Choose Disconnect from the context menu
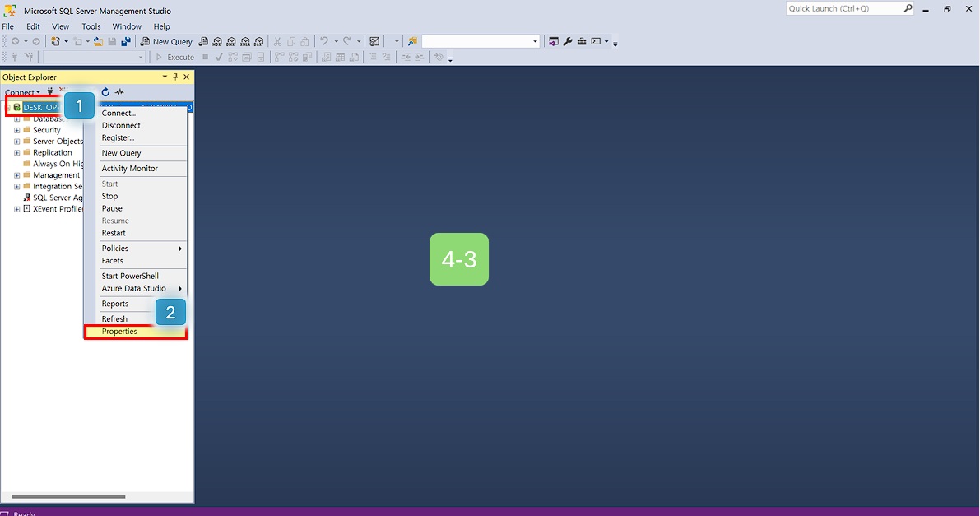 (x=136, y=126)
